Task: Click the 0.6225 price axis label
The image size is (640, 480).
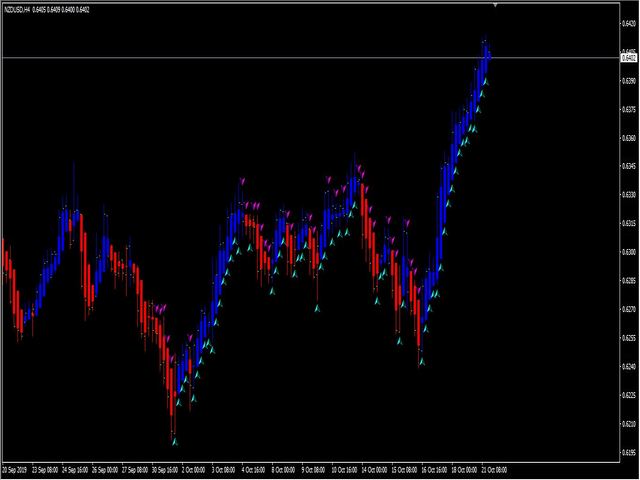Action: pyautogui.click(x=629, y=395)
